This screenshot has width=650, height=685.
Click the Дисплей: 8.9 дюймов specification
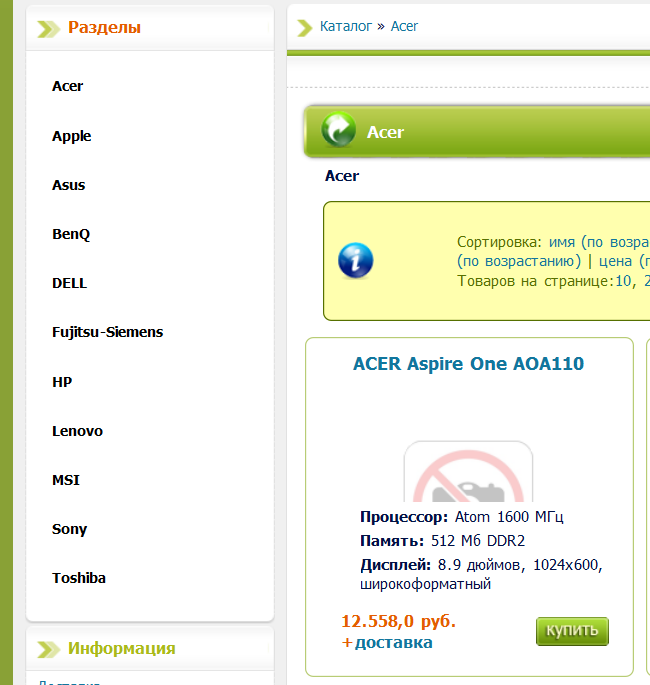click(x=481, y=574)
